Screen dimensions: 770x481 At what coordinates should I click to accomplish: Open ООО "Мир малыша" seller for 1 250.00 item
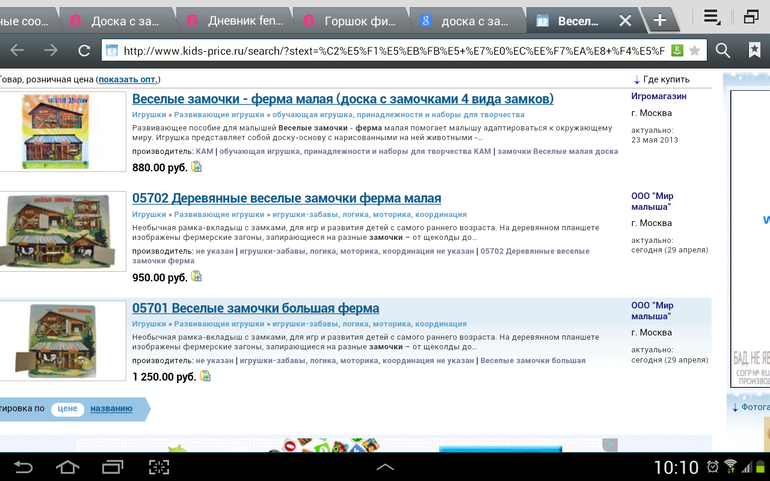[652, 311]
